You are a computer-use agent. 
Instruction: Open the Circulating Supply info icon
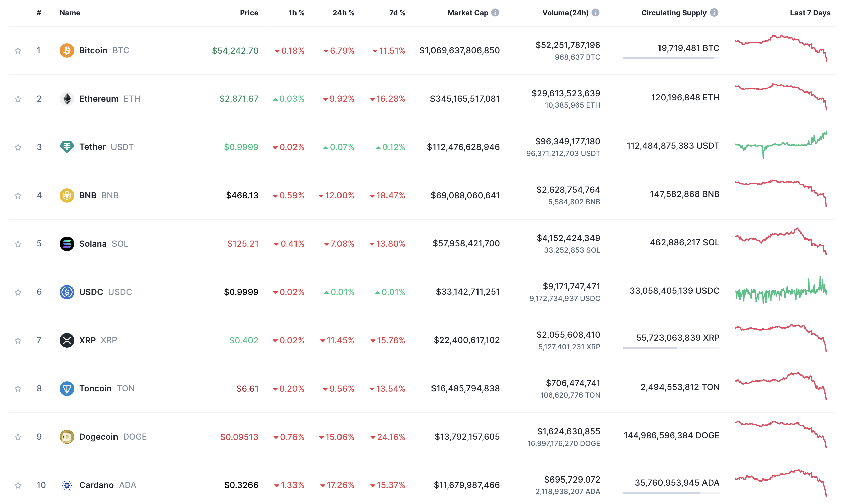click(x=714, y=13)
